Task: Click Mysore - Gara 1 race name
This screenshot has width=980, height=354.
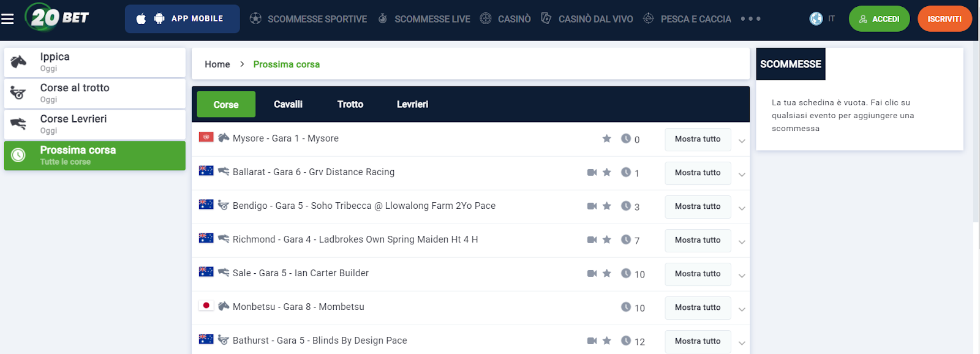Action: point(285,138)
